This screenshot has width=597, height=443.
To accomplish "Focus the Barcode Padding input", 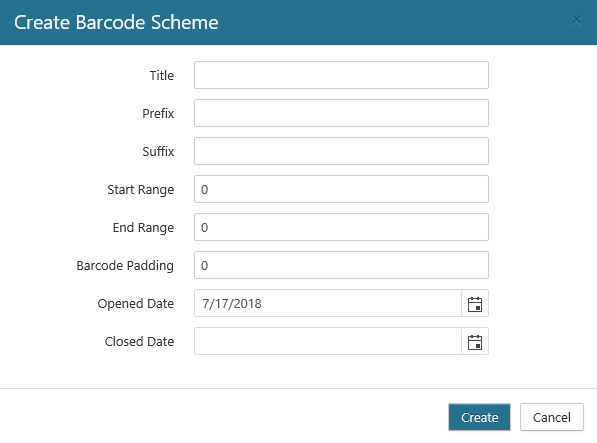I will 341,265.
